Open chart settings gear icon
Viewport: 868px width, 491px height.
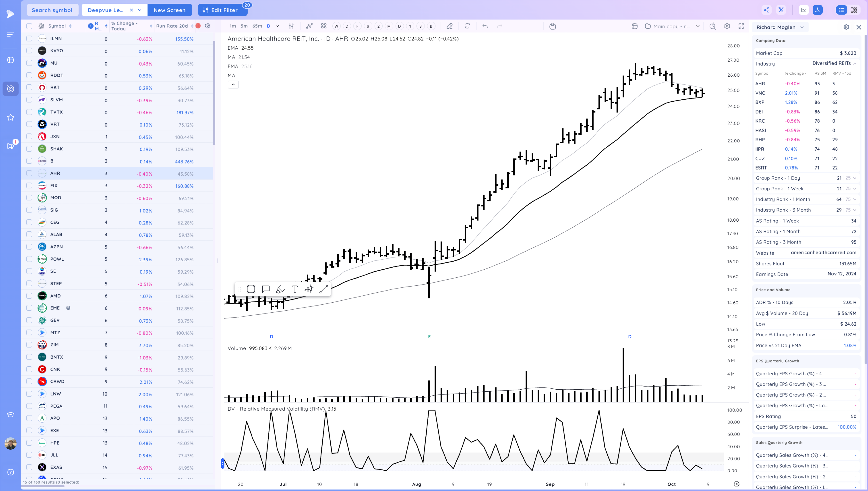coord(727,26)
